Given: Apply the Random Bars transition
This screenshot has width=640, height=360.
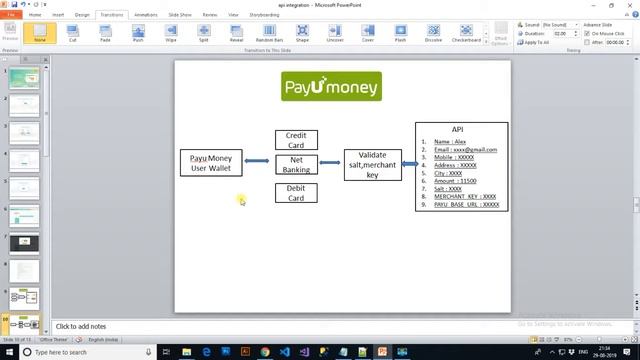Looking at the screenshot, I should point(269,33).
